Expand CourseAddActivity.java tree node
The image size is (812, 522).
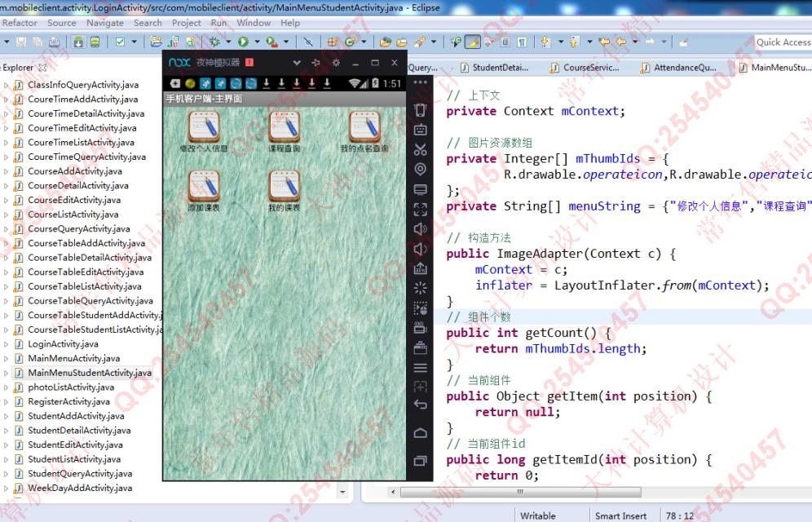click(x=6, y=171)
